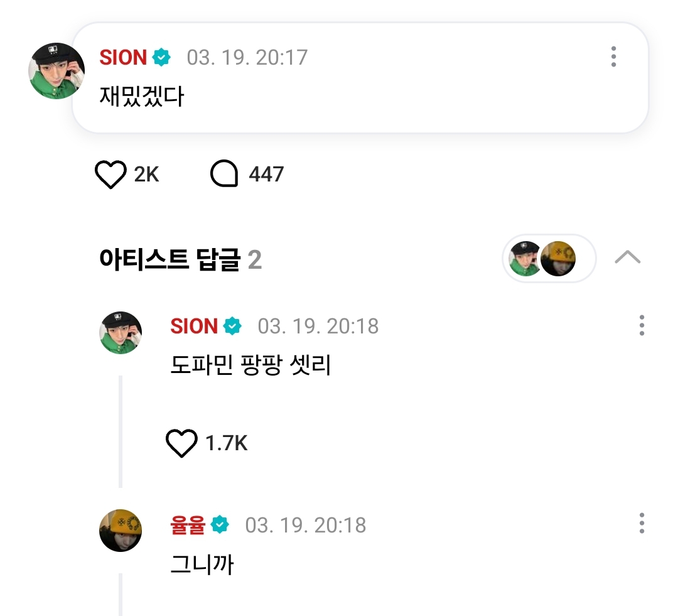Open the comments bubble showing 447

pos(224,174)
